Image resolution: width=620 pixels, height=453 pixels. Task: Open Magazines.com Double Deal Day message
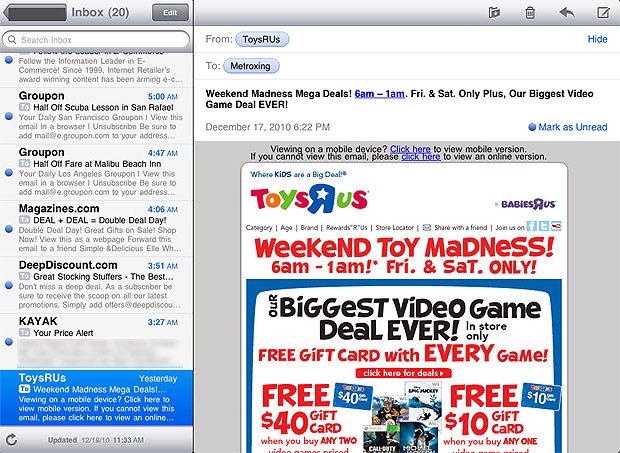[96, 229]
